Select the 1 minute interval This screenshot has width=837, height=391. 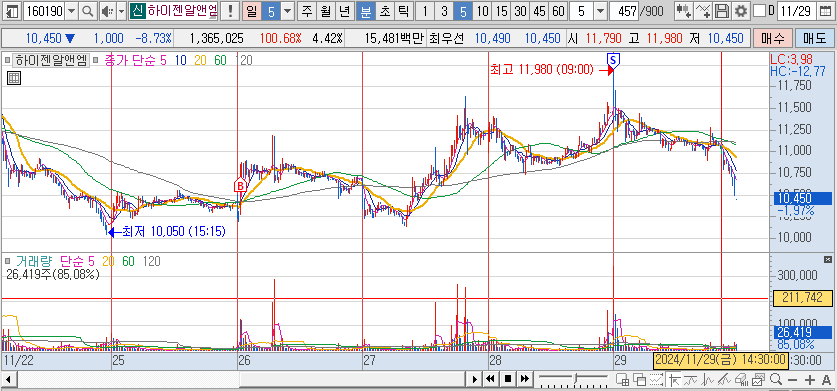[x=425, y=11]
